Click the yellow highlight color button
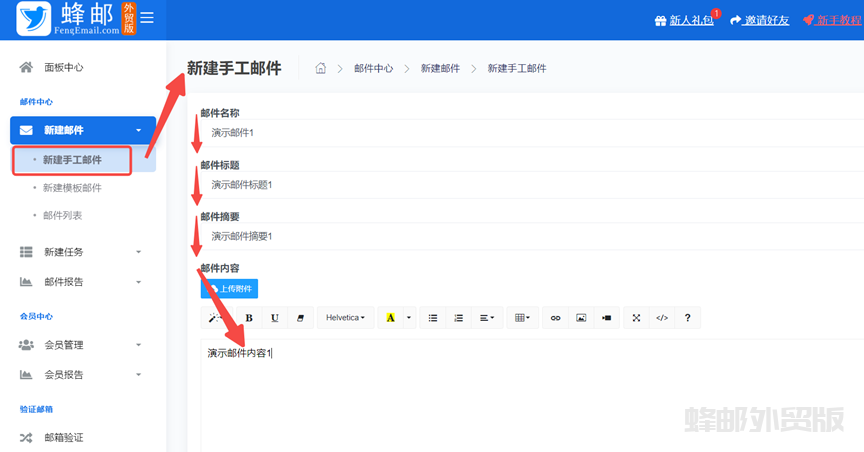This screenshot has height=452, width=864. (390, 318)
